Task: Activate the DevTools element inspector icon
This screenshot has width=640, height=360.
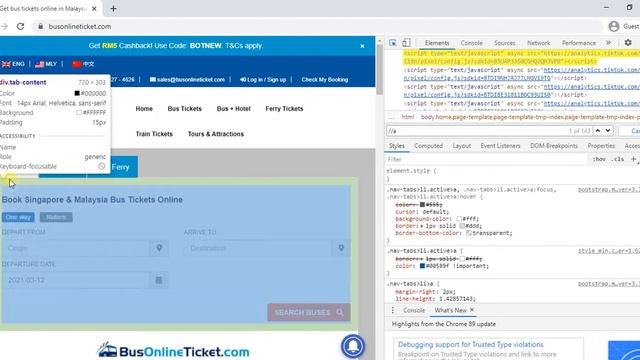Action: [393, 43]
